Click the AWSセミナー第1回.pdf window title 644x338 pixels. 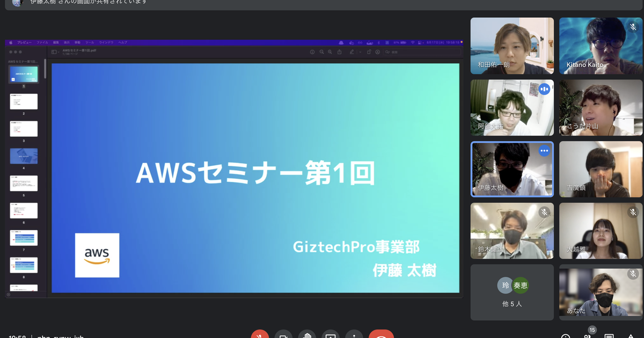(79, 50)
